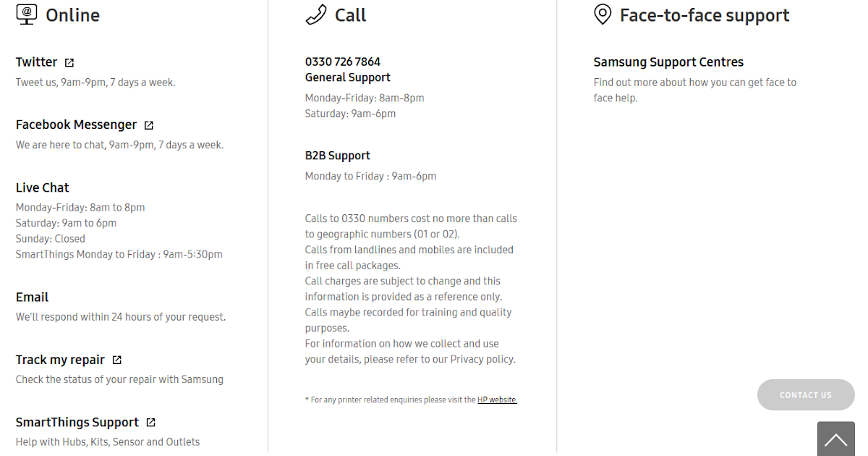Open the Twitter support link

35,62
